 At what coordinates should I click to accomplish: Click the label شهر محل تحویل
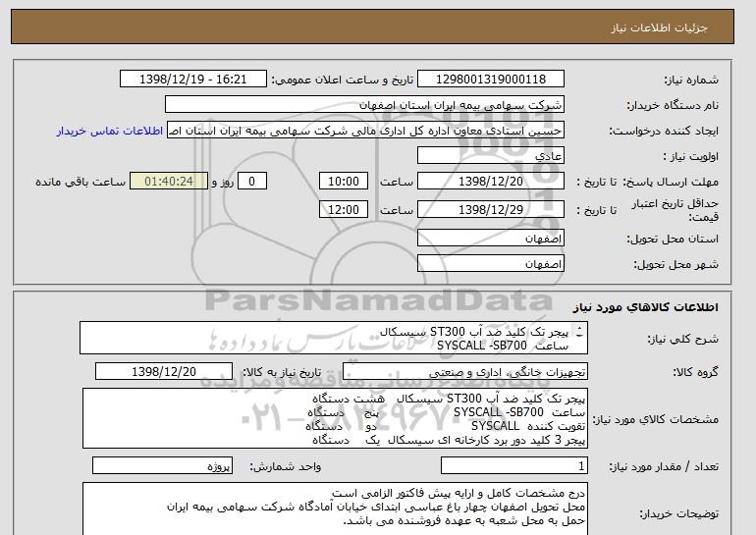click(675, 264)
